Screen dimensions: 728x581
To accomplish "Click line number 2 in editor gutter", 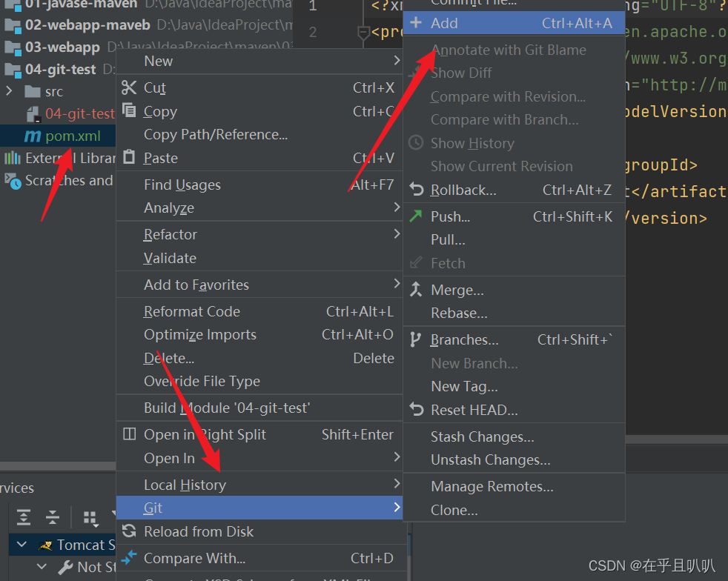I will click(313, 33).
